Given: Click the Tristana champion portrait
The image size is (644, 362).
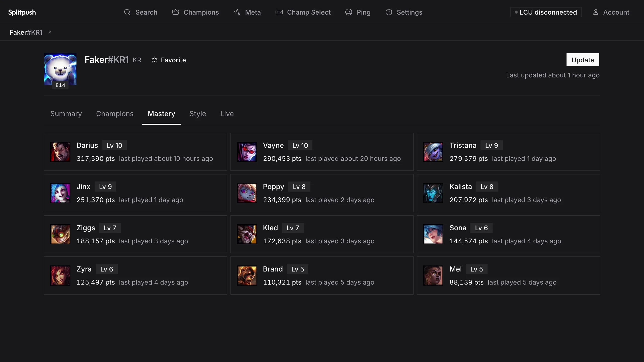Looking at the screenshot, I should click(x=433, y=152).
